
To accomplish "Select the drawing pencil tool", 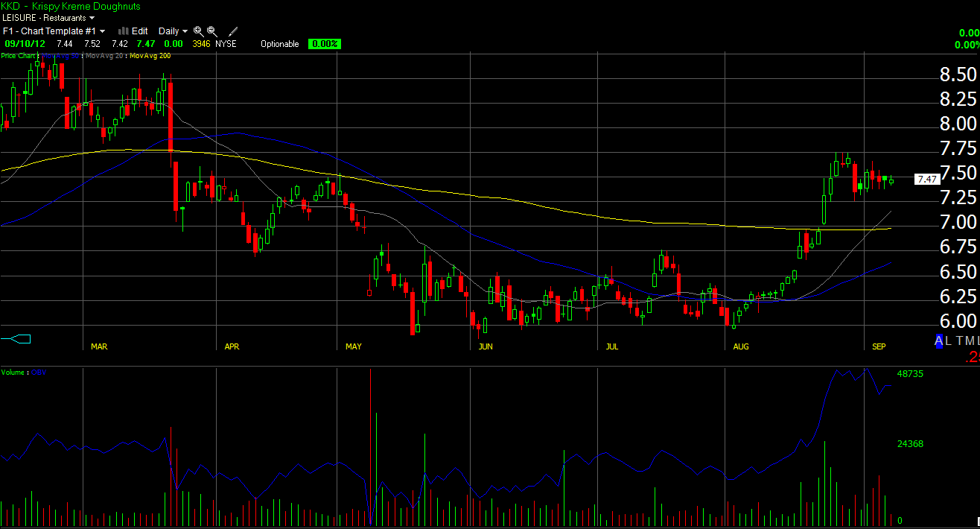I will [233, 31].
